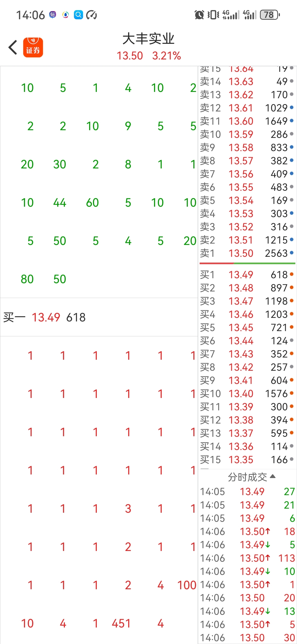Select the 卖13 13.62 order row
This screenshot has width=297, height=644.
click(247, 95)
